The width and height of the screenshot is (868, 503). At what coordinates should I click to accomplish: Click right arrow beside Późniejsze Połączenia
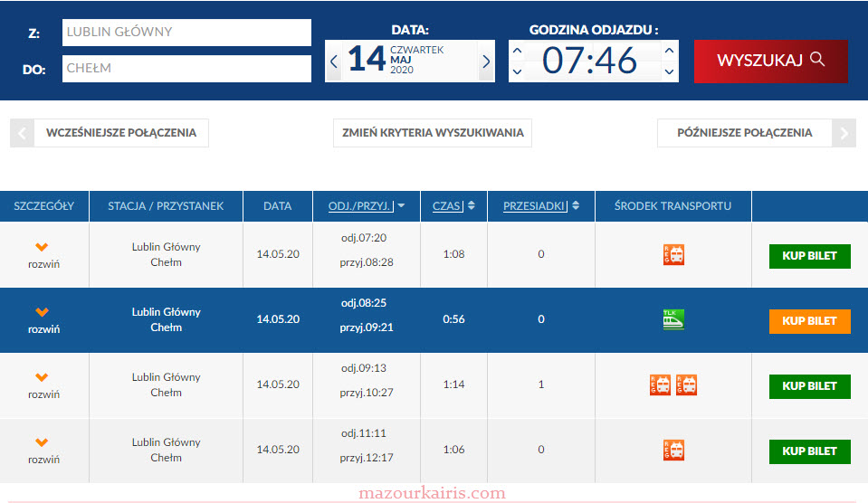pos(845,133)
